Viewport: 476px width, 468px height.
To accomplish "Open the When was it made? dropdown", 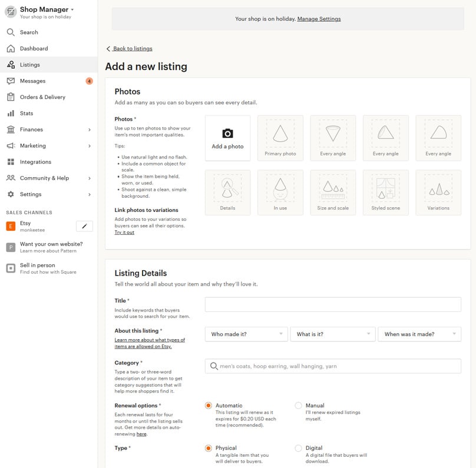I will 420,334.
